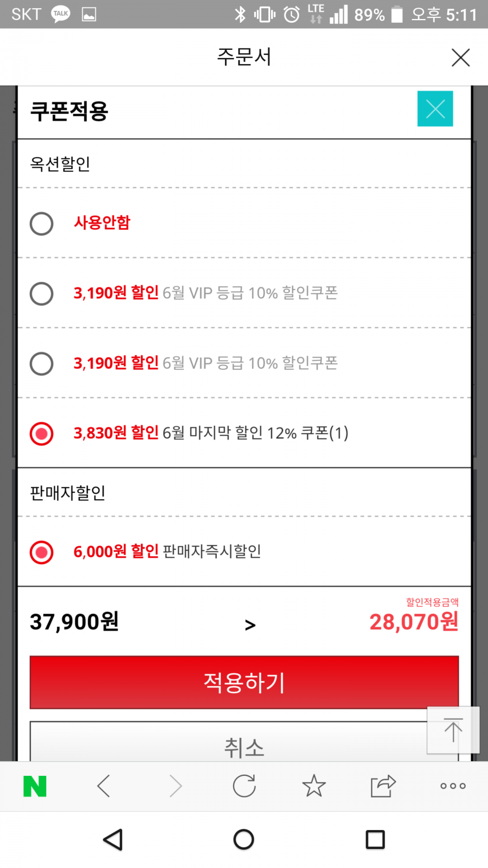Toggle the 판매자즉시할인 radio button
Image resolution: width=488 pixels, height=868 pixels.
[42, 552]
